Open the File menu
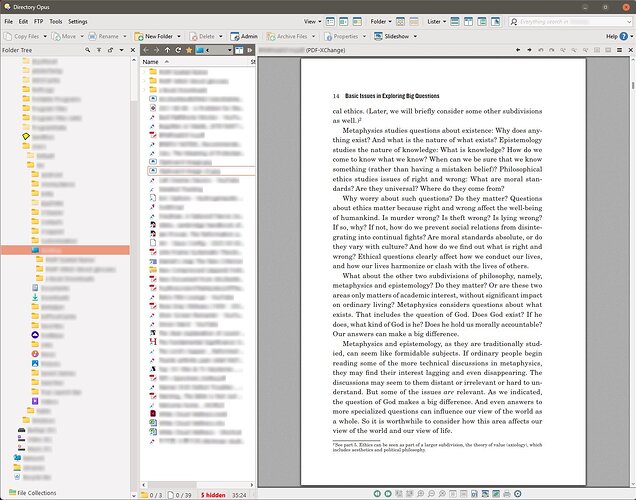Screen dimensions: 636x500 [x=9, y=21]
